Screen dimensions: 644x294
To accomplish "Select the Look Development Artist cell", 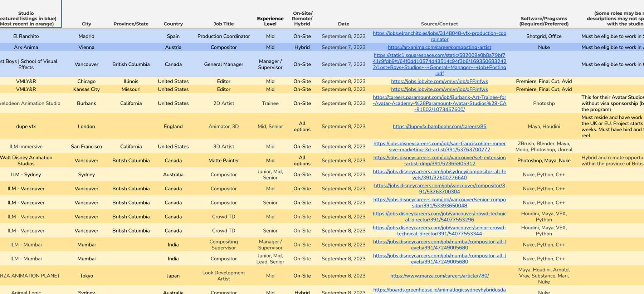I will coord(223,276).
